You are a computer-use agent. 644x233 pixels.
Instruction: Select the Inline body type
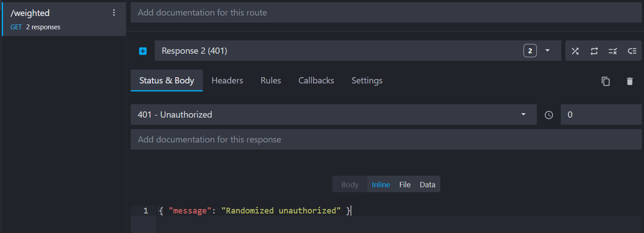[x=381, y=185]
